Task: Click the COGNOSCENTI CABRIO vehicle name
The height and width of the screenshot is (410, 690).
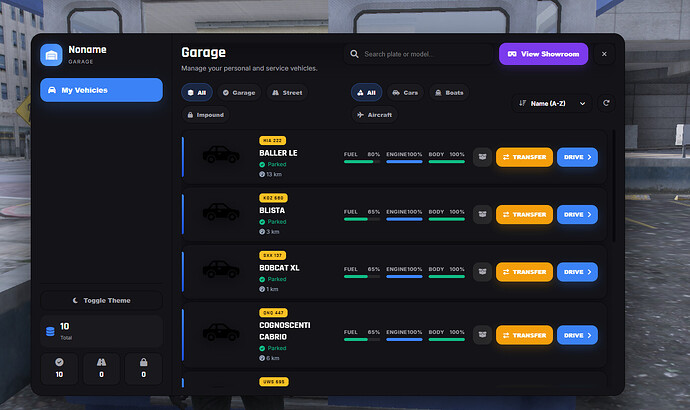Action: click(285, 331)
